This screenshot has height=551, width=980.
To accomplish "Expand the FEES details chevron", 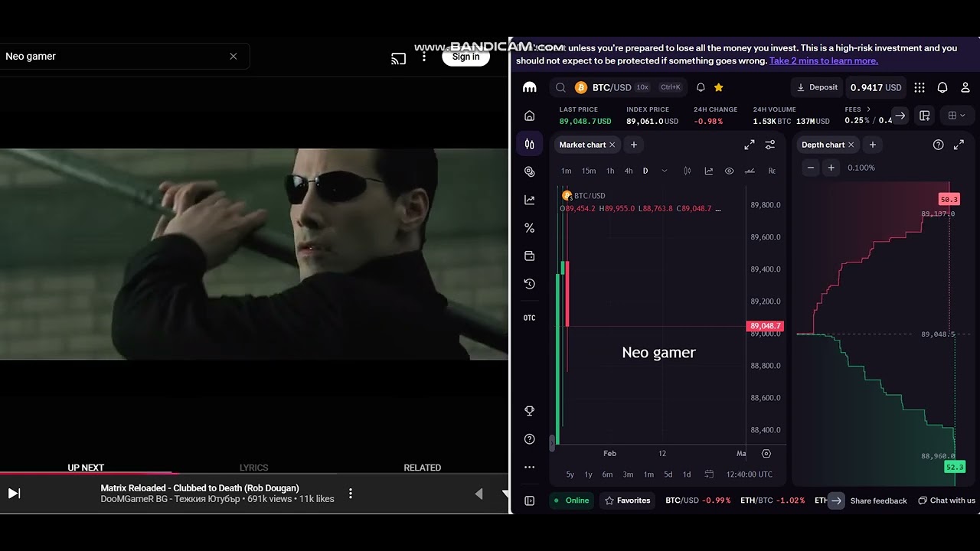I will 868,109.
